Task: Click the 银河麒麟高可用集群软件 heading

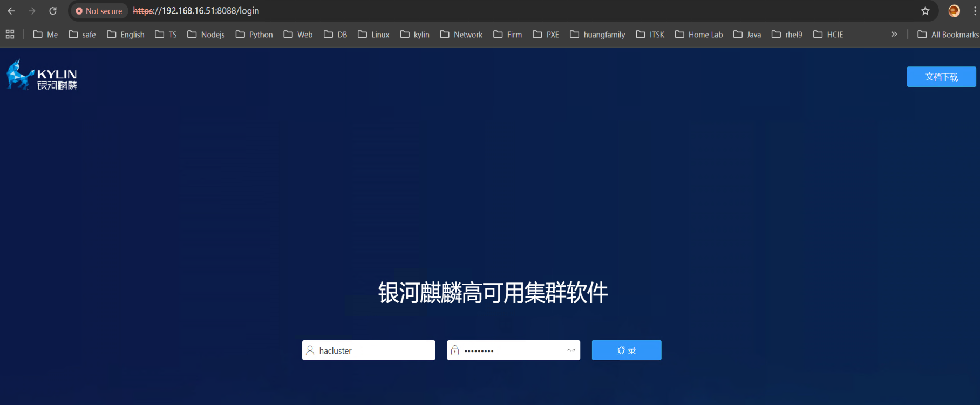Action: [x=493, y=293]
